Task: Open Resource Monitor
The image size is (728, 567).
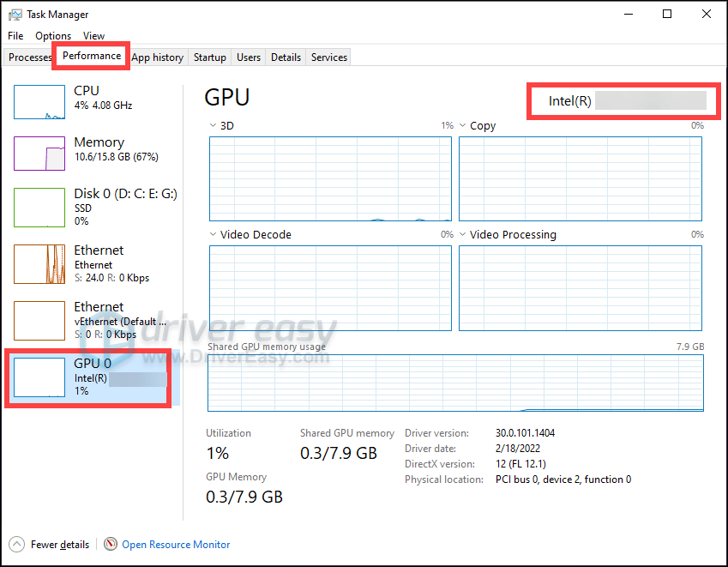Action: tap(175, 544)
